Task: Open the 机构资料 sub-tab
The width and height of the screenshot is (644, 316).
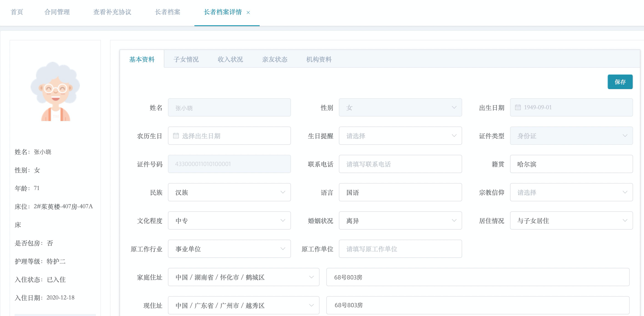Action: 319,59
